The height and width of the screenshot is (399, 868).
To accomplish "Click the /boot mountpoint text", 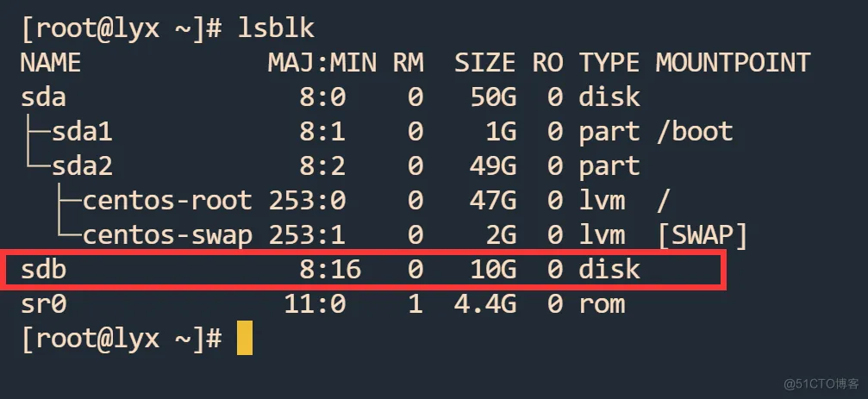I will coord(695,132).
